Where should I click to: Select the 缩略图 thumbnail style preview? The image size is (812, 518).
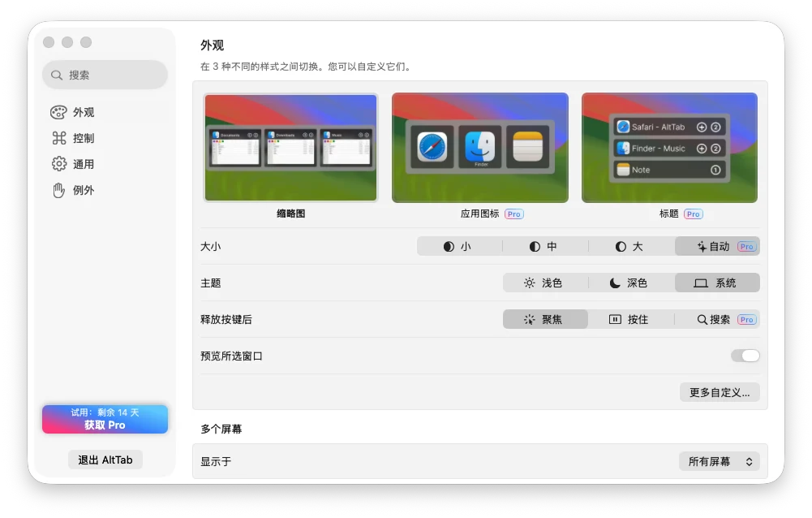(x=290, y=147)
